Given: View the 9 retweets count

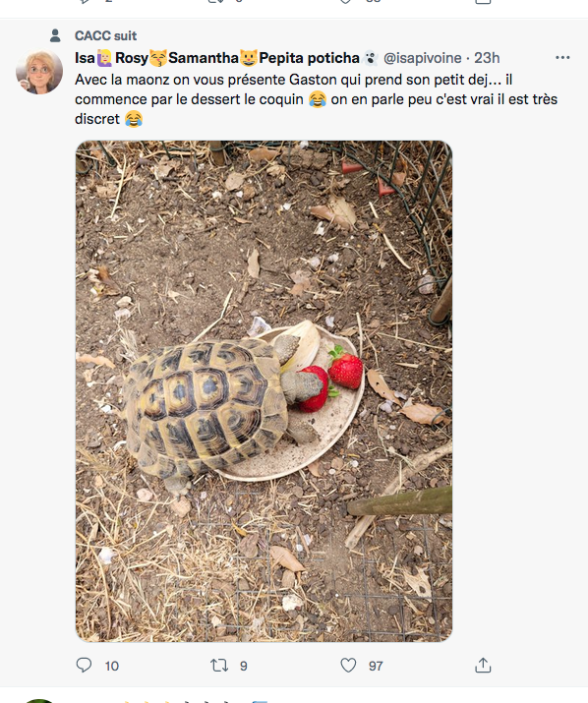Looking at the screenshot, I should click(244, 666).
